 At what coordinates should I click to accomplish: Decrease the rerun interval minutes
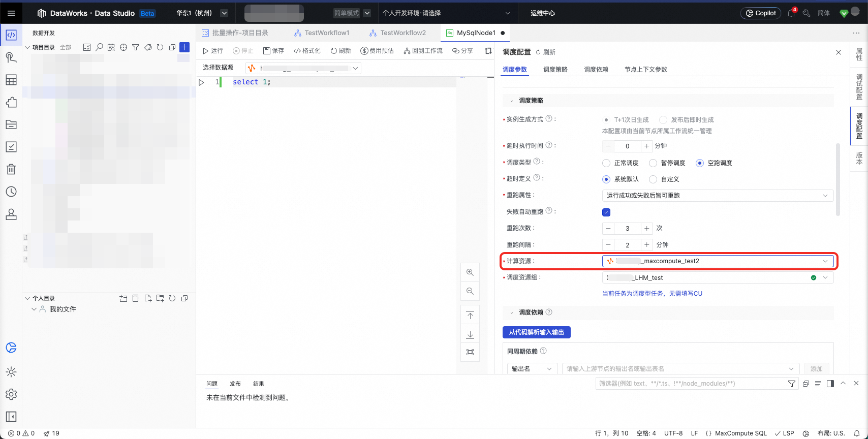608,245
